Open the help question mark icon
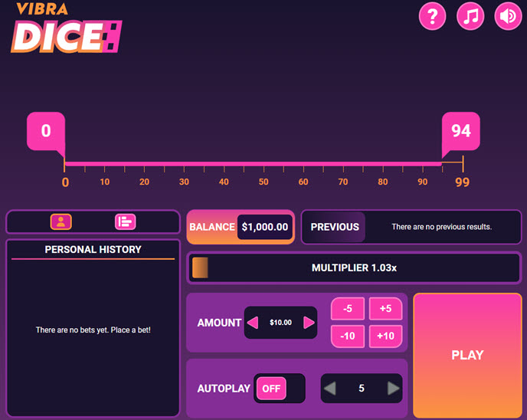Viewport: 527px width, 420px height. [432, 16]
